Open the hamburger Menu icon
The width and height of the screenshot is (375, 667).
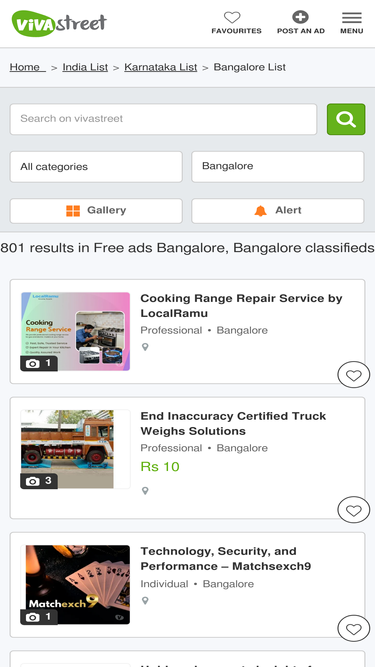pos(352,18)
